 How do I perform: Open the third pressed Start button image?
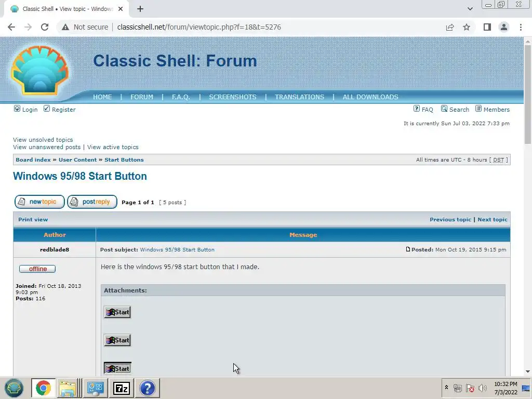click(117, 368)
